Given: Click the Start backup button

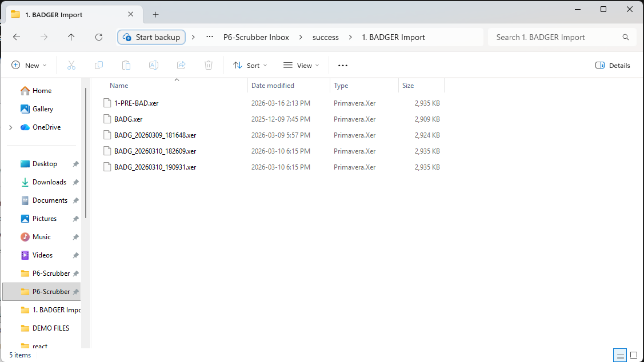Looking at the screenshot, I should pos(151,37).
